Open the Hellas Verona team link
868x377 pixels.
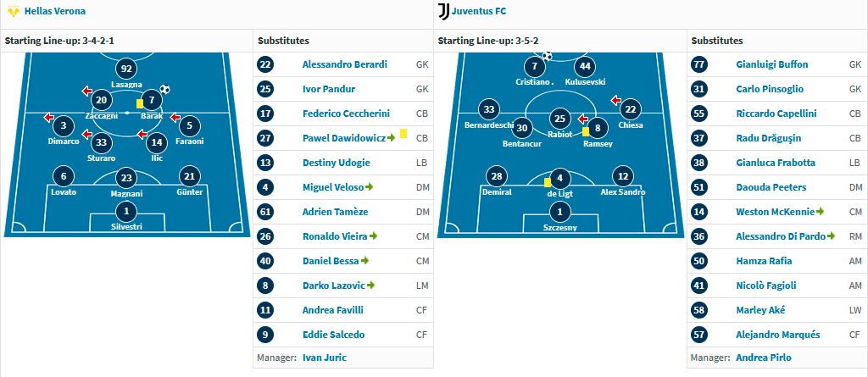(55, 10)
